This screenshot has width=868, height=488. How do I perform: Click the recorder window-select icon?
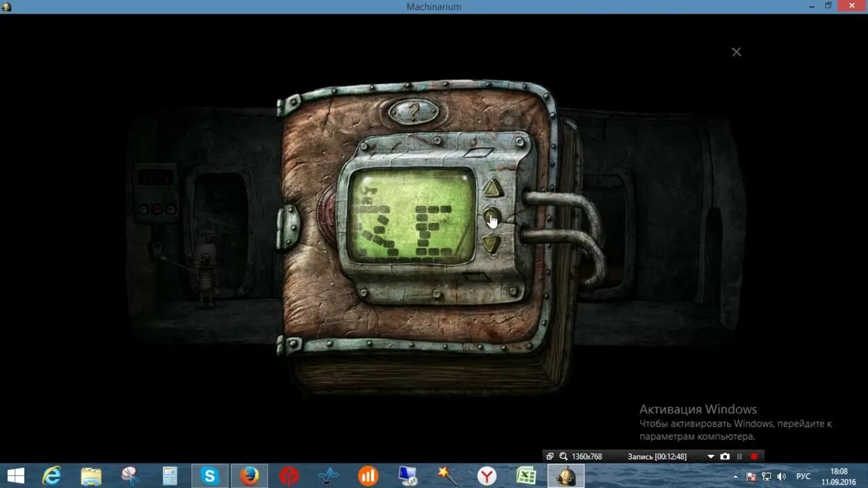pos(550,456)
